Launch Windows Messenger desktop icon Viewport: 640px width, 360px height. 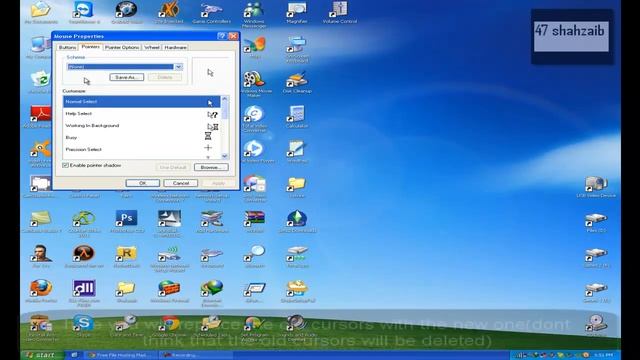254,14
